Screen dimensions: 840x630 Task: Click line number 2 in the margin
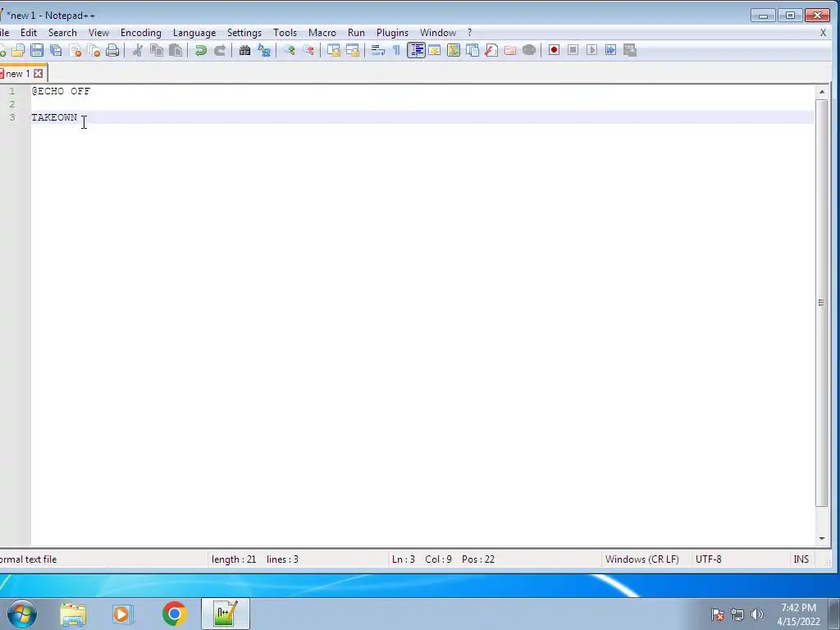11,104
